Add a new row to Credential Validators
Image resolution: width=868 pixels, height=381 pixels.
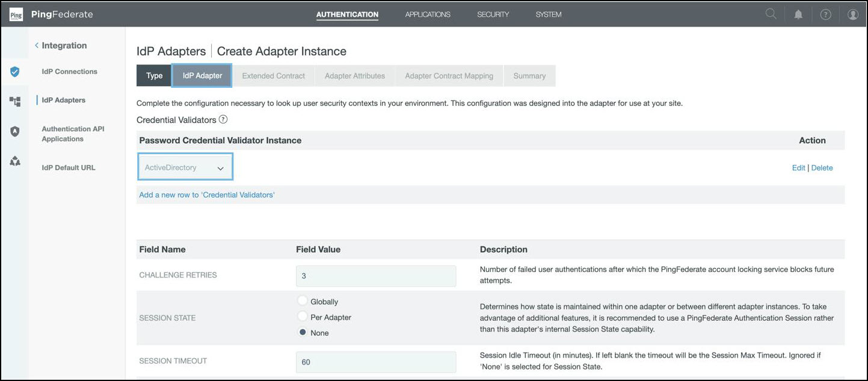pos(206,195)
